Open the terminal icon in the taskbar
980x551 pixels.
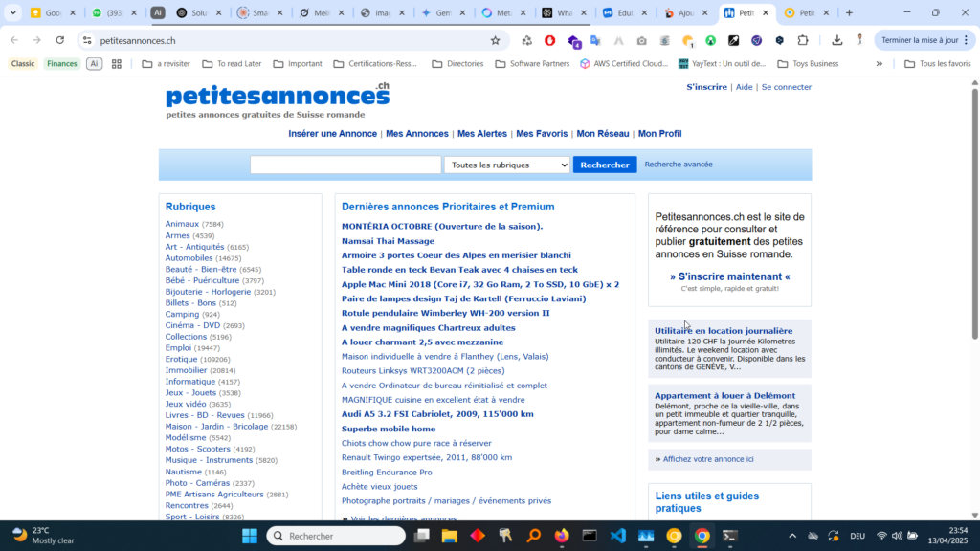(x=730, y=536)
